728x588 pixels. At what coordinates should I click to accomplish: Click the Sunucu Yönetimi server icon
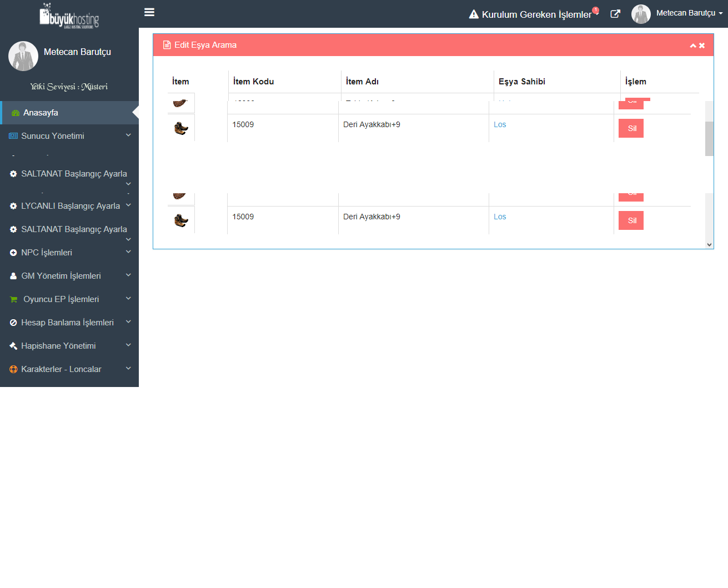coord(13,136)
